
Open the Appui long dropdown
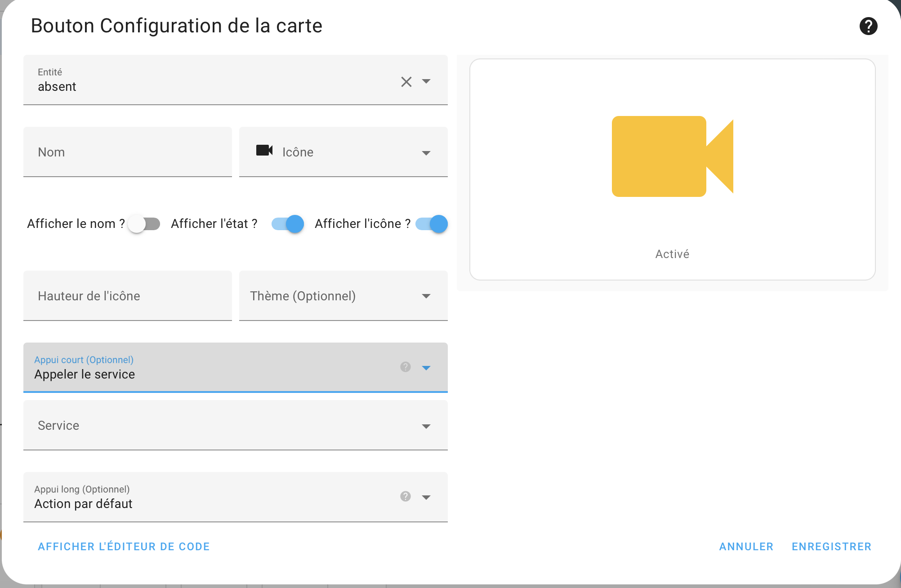tap(426, 497)
